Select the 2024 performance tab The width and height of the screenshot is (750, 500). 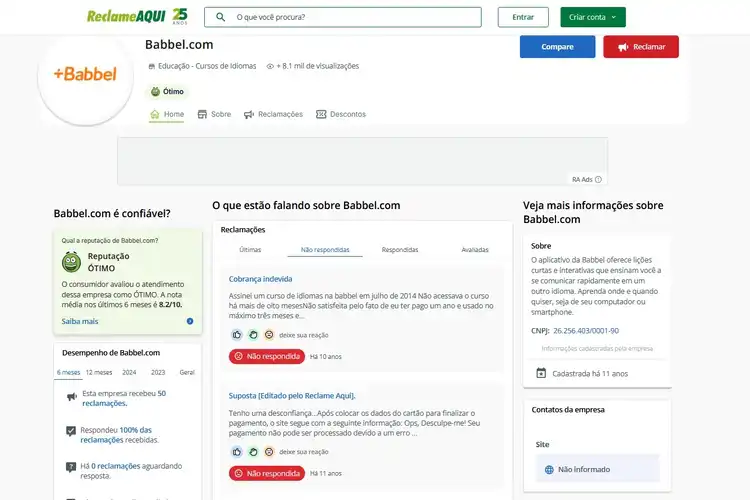[x=129, y=372]
